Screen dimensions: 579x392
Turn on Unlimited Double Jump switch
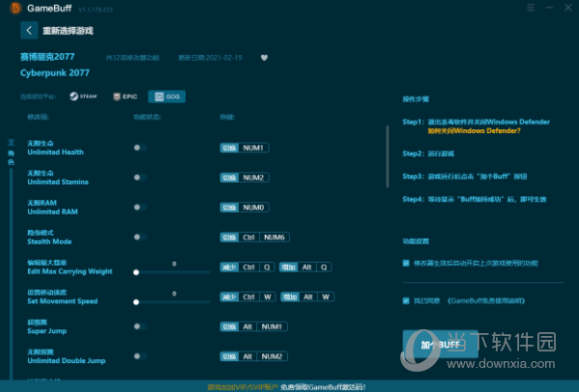140,356
